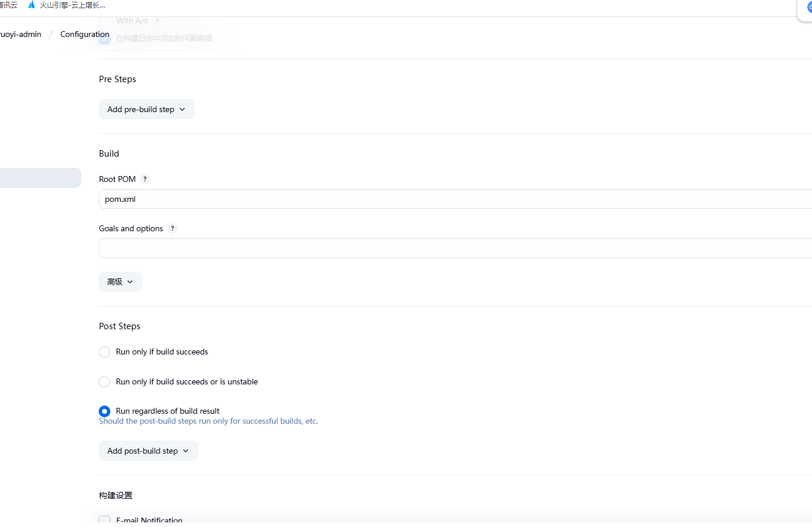
Task: Click help icon beside Goals and options
Action: coord(173,228)
